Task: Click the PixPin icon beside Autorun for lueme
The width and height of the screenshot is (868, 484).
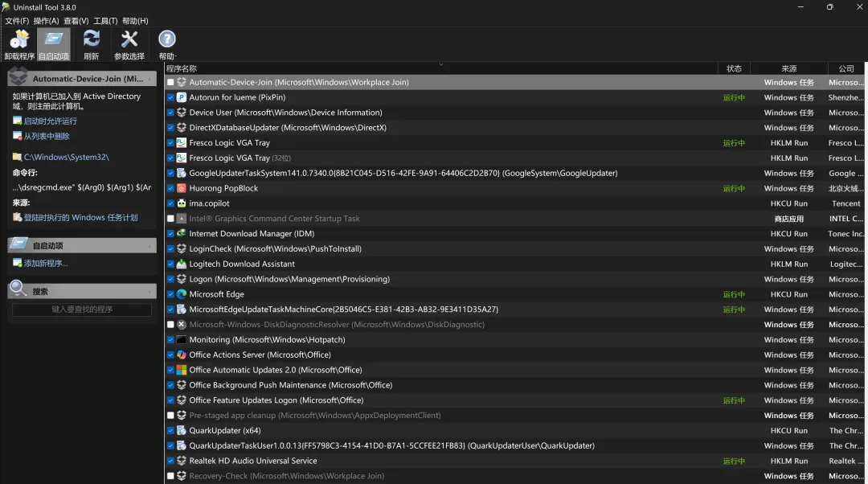Action: point(181,97)
